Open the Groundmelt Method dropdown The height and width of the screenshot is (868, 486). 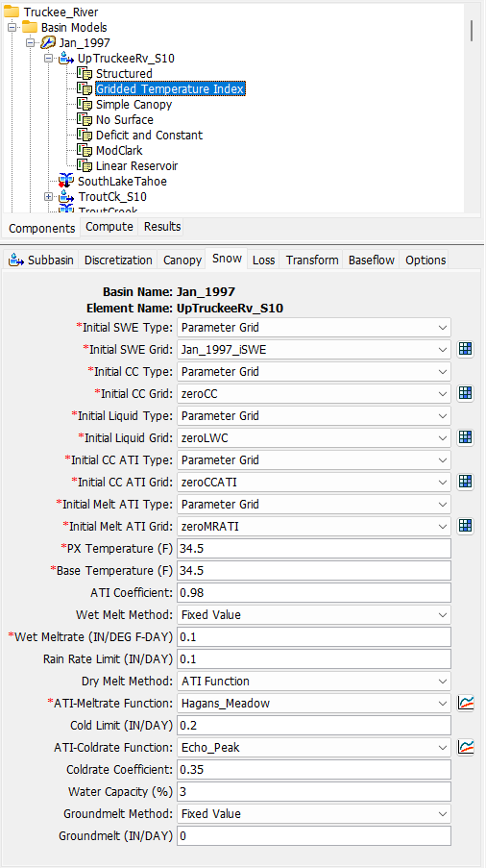point(314,814)
